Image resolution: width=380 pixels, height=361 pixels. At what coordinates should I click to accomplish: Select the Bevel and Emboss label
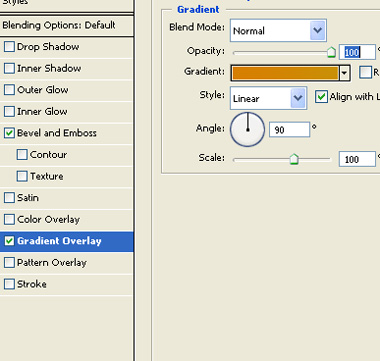[x=57, y=133]
